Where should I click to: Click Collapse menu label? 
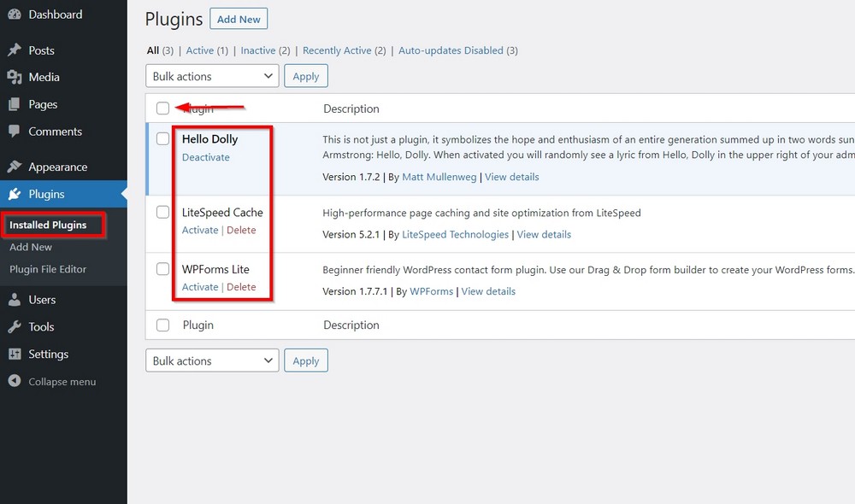pyautogui.click(x=62, y=382)
